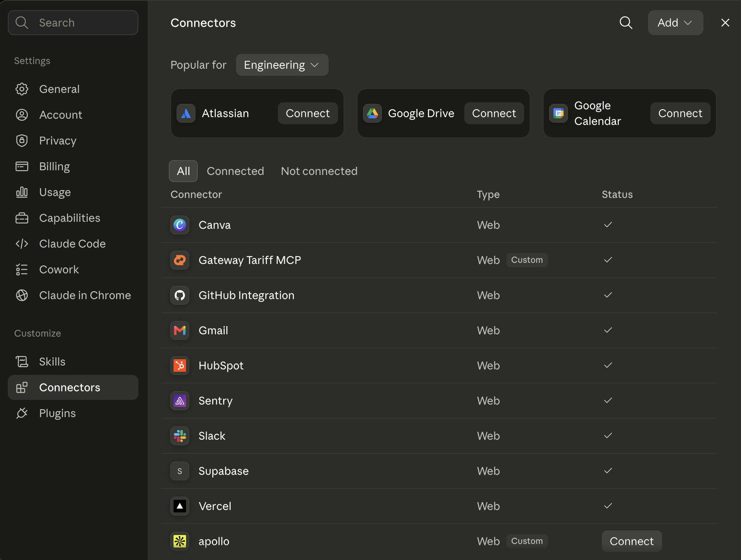741x560 pixels.
Task: Click the Sentry connector name
Action: click(215, 401)
